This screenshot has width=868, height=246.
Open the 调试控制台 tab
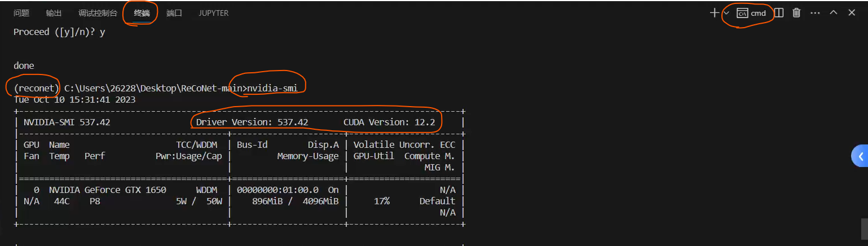click(x=98, y=13)
